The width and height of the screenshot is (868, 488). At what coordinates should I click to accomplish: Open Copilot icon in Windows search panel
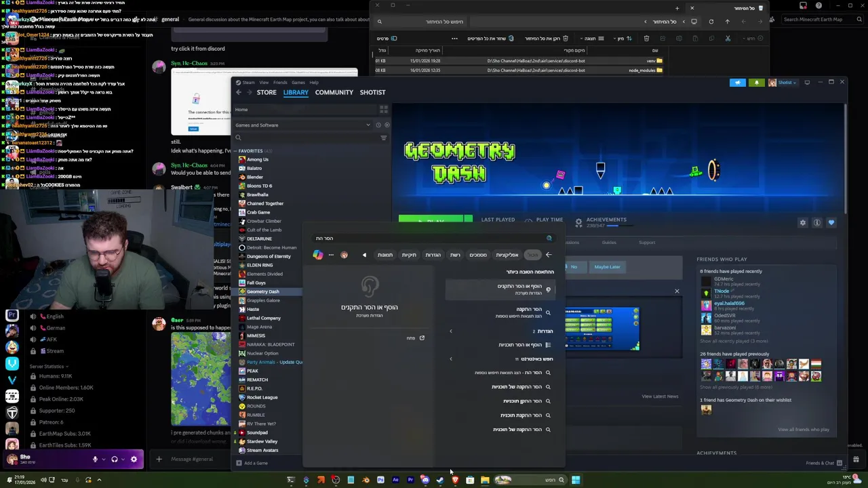(318, 255)
